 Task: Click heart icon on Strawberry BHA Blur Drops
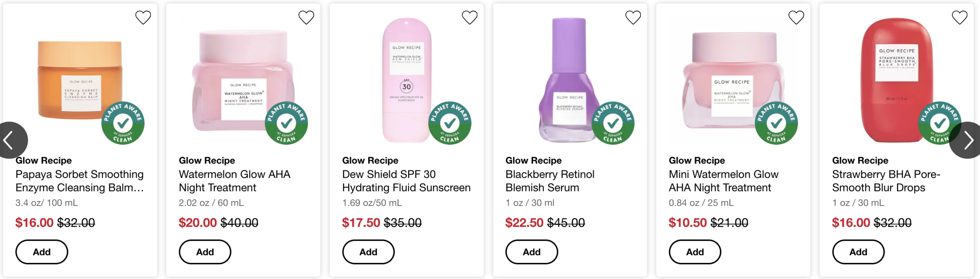point(960,18)
